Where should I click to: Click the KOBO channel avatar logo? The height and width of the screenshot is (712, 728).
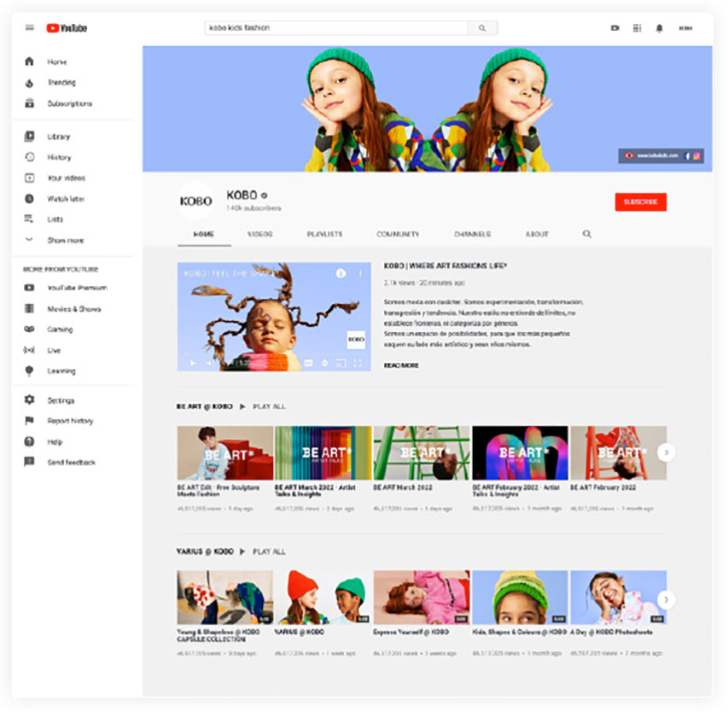[x=196, y=201]
